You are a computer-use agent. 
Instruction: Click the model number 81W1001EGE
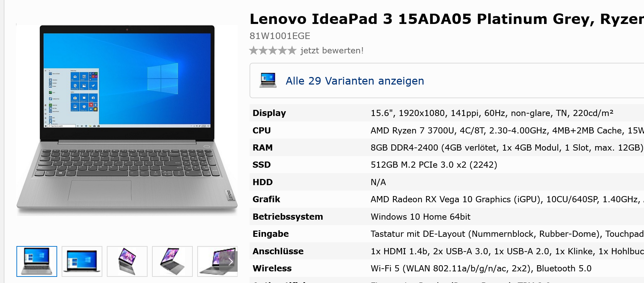pyautogui.click(x=280, y=36)
